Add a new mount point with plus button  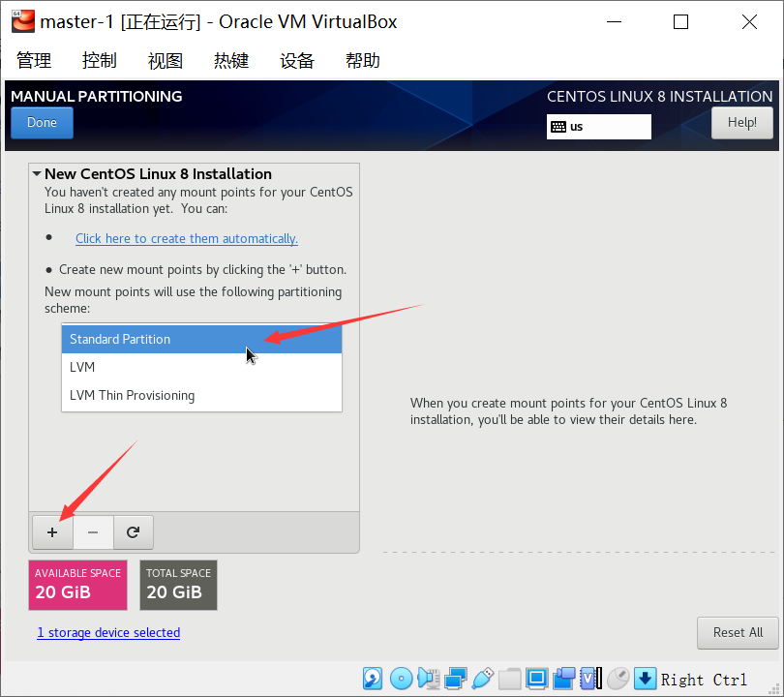tap(52, 532)
